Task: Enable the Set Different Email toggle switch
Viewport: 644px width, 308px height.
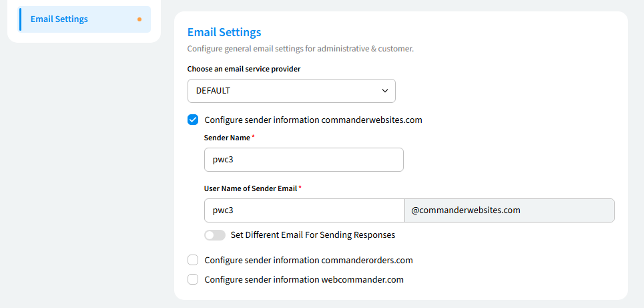Action: 215,235
